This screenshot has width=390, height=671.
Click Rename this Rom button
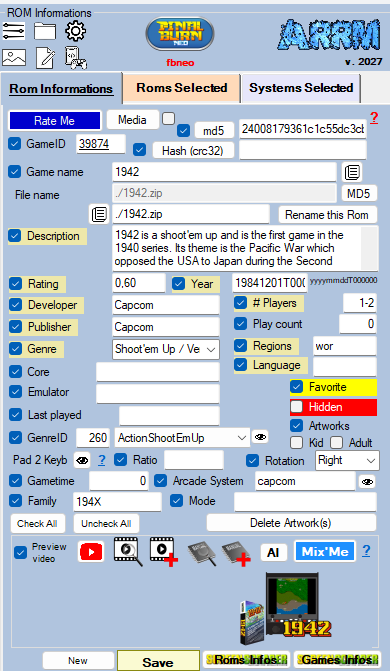[327, 214]
